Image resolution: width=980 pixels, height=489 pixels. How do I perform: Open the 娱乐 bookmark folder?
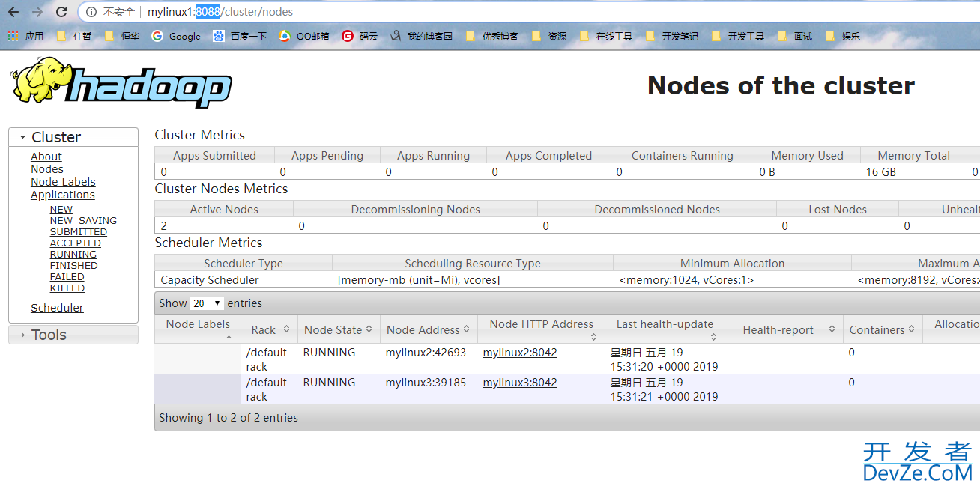coord(843,36)
